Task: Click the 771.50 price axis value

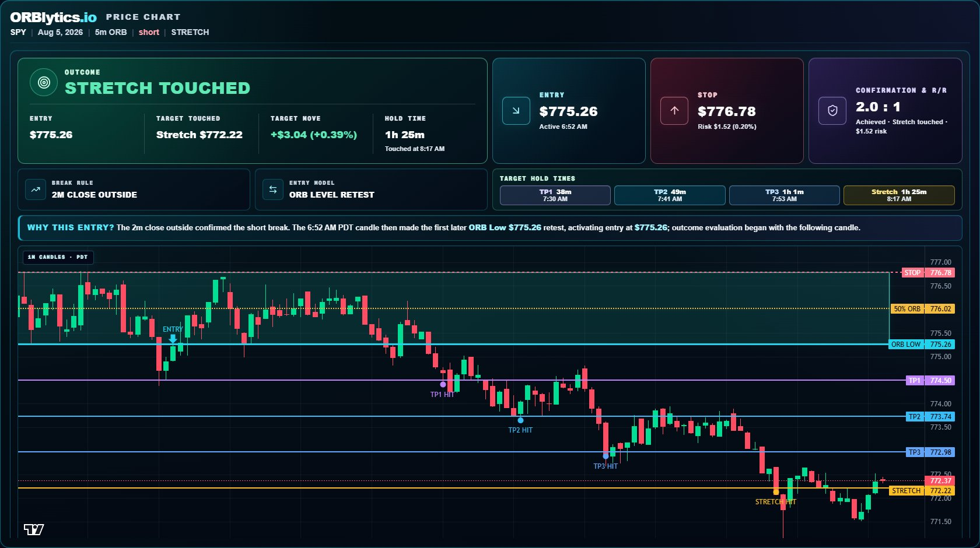Action: tap(940, 522)
